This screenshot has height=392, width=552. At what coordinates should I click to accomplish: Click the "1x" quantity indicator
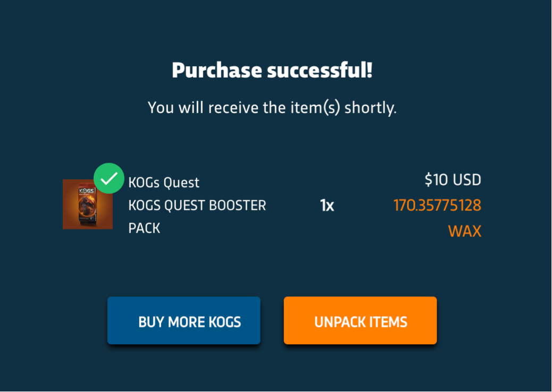[327, 206]
